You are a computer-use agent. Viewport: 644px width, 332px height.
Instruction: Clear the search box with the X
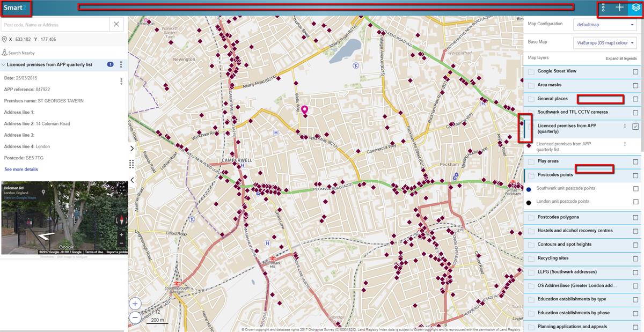[117, 24]
